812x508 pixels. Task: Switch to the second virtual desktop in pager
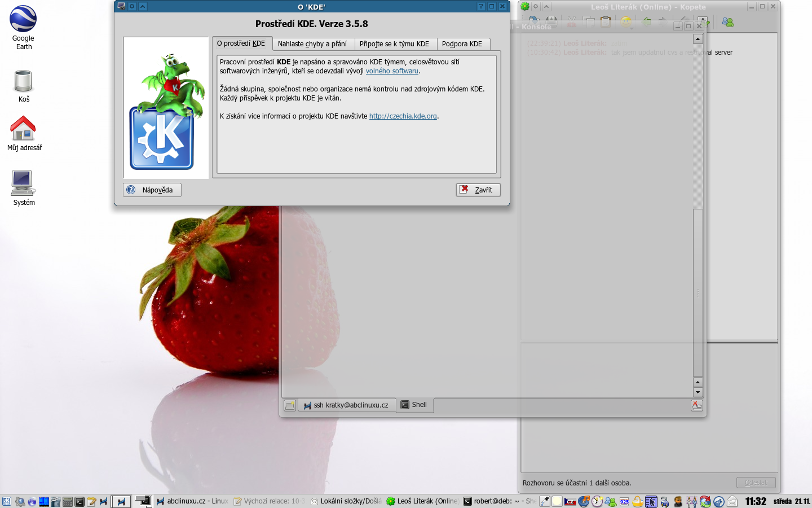click(x=143, y=501)
